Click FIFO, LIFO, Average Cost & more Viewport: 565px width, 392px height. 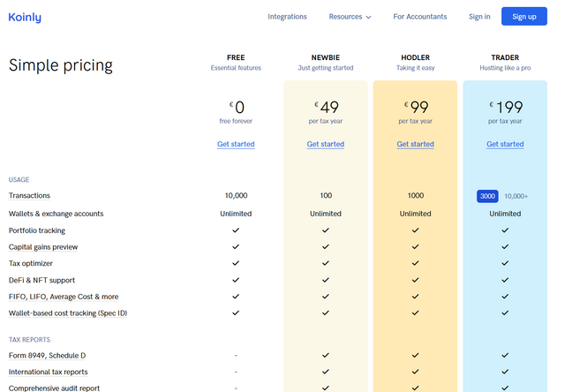tap(64, 297)
